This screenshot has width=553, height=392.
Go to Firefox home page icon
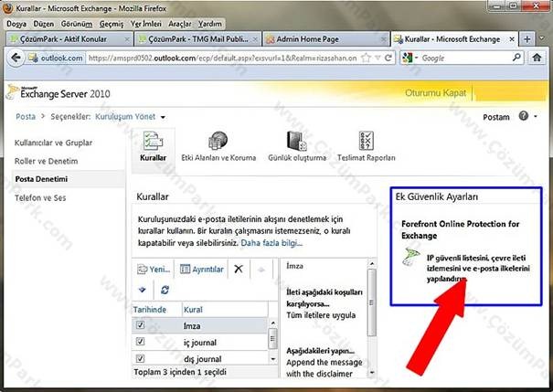coord(537,58)
